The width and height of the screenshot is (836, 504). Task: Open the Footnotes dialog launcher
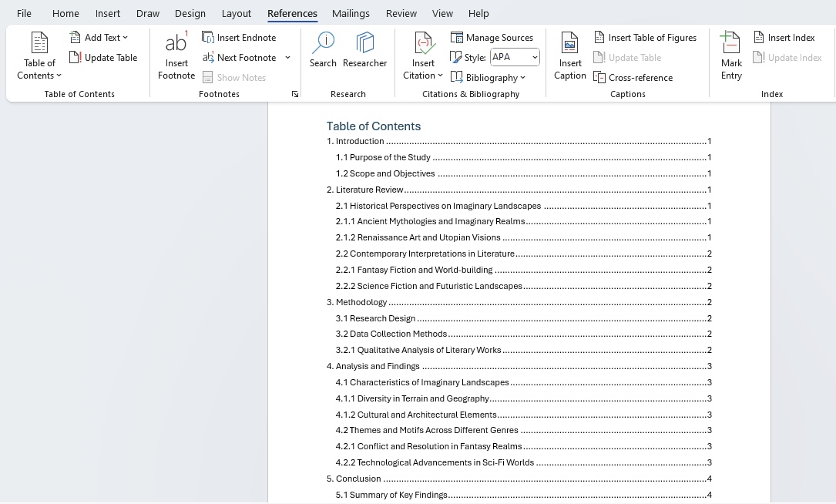pyautogui.click(x=295, y=94)
